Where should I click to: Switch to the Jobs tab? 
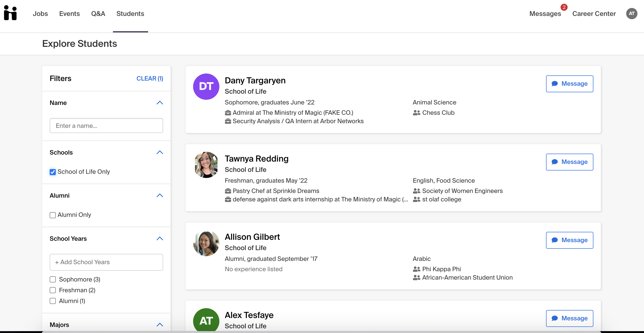[x=40, y=14]
